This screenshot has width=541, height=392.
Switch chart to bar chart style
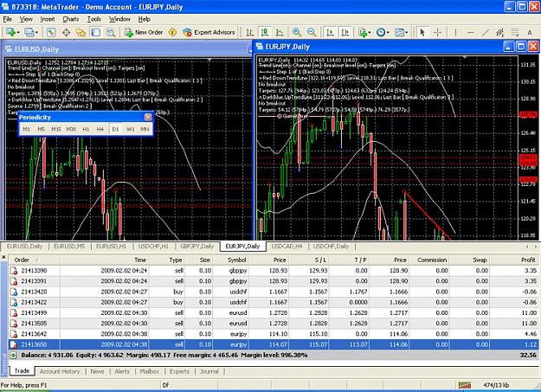[x=249, y=32]
